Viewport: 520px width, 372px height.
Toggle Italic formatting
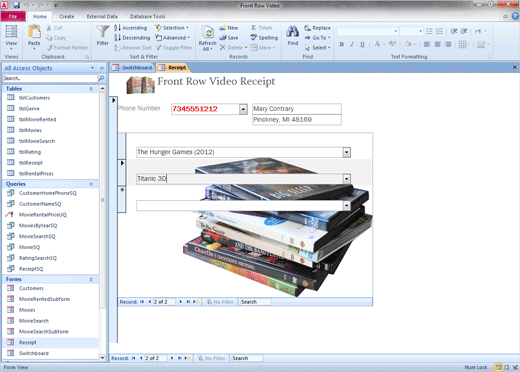(x=352, y=44)
